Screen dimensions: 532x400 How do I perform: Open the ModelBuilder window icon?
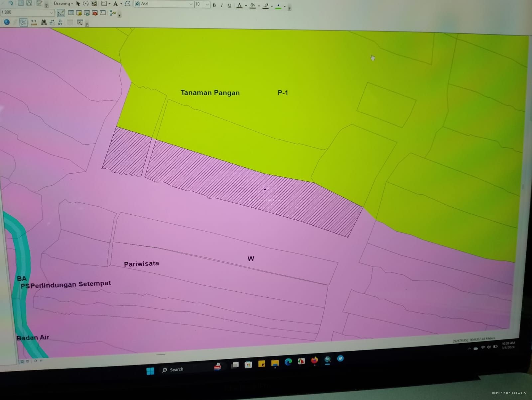(113, 13)
